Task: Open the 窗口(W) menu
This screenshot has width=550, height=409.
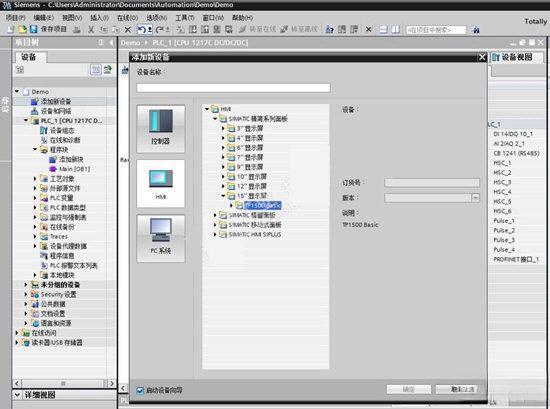Action: pyautogui.click(x=213, y=17)
